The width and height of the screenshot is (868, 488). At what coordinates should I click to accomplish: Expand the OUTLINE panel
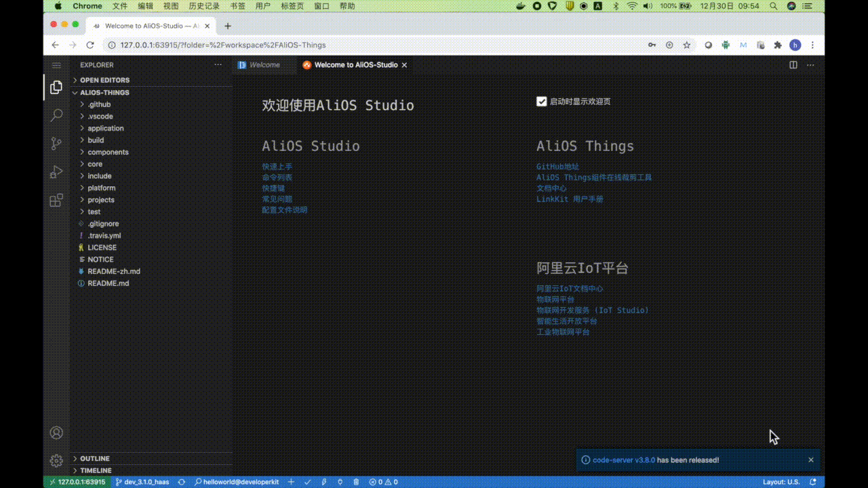(151, 459)
